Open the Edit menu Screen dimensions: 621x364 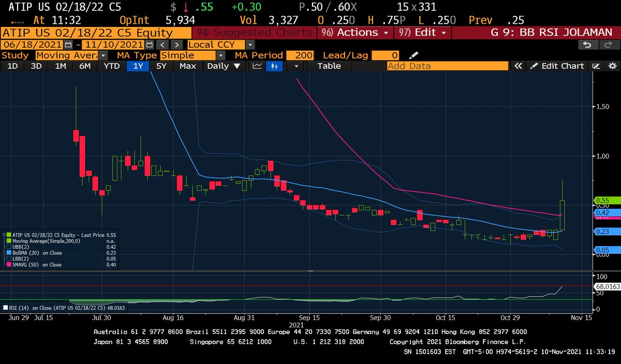(422, 32)
